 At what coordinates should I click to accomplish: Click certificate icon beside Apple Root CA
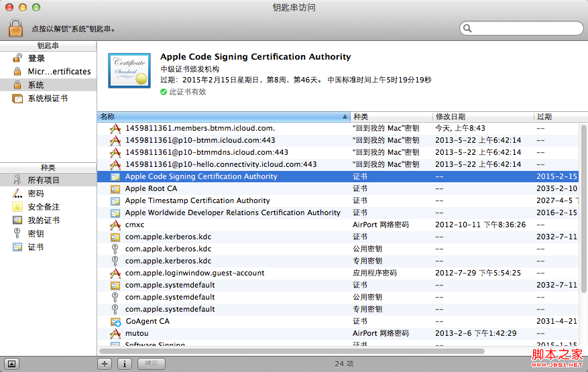point(115,189)
